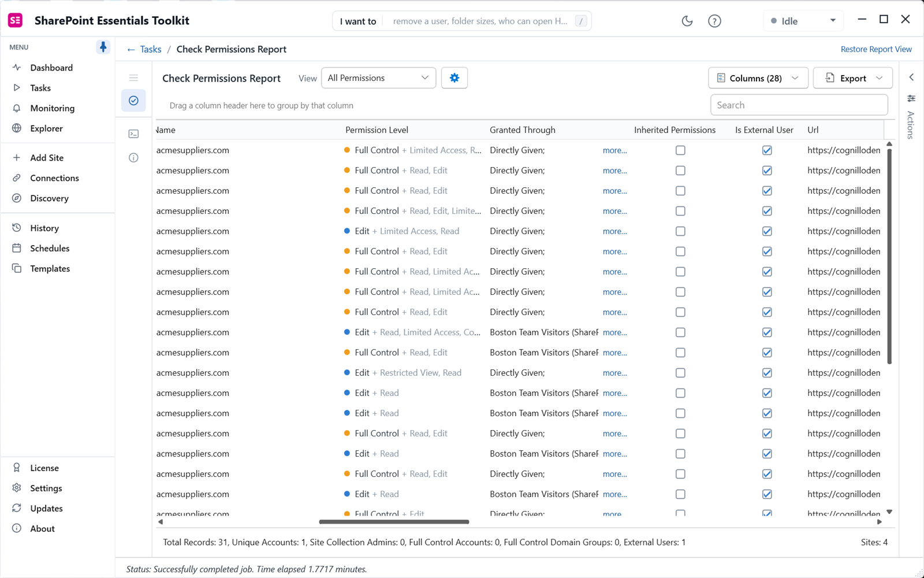Open the Columns (28) dropdown
This screenshot has width=924, height=578.
click(x=759, y=78)
